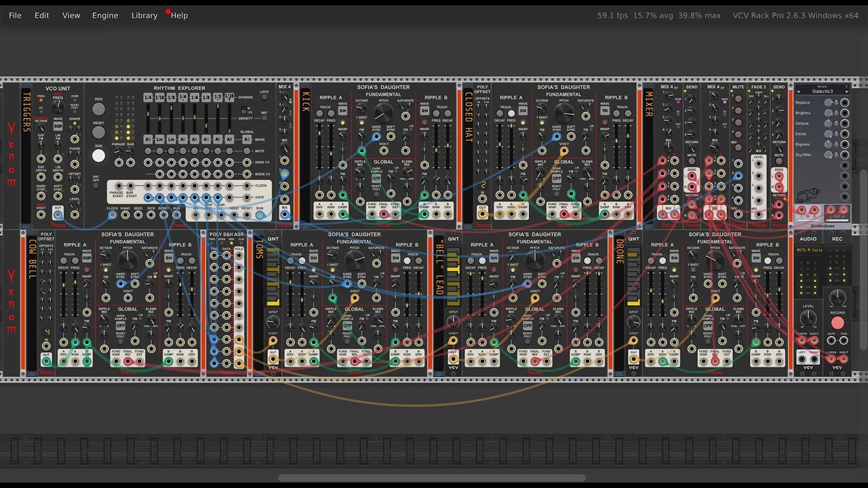This screenshot has width=868, height=488.
Task: Open the Edit menu
Action: (42, 15)
